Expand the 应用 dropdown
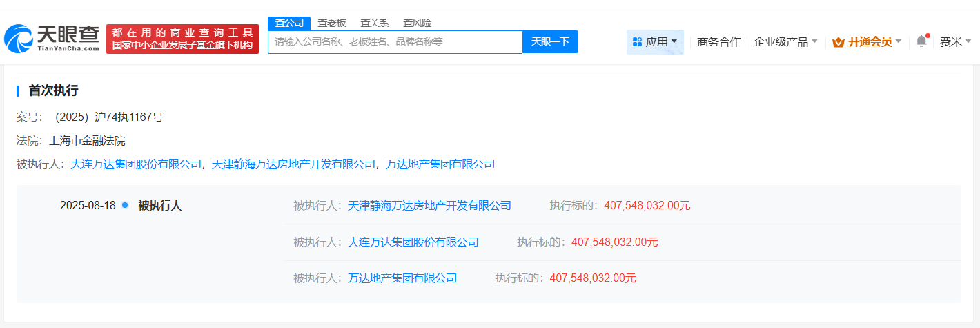The height and width of the screenshot is (328, 980). coord(655,42)
